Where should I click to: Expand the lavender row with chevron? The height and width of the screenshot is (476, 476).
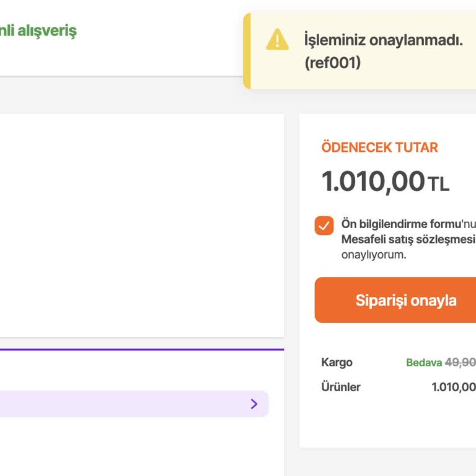[124, 404]
